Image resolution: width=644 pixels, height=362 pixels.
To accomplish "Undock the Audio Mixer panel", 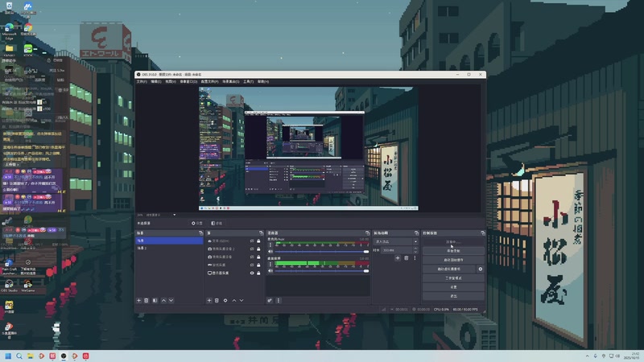I will tap(368, 233).
